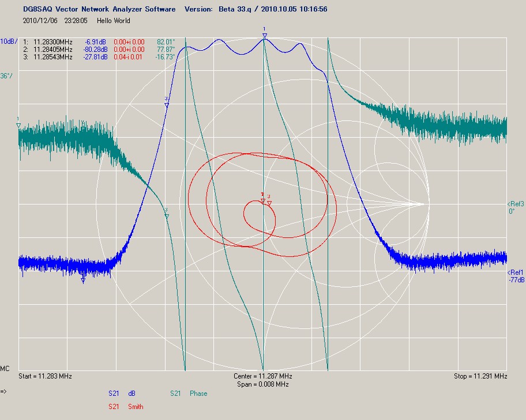Viewport: 526px width, 420px height.
Task: Click marker 3 readout 11.28543MHz
Action: click(x=53, y=57)
